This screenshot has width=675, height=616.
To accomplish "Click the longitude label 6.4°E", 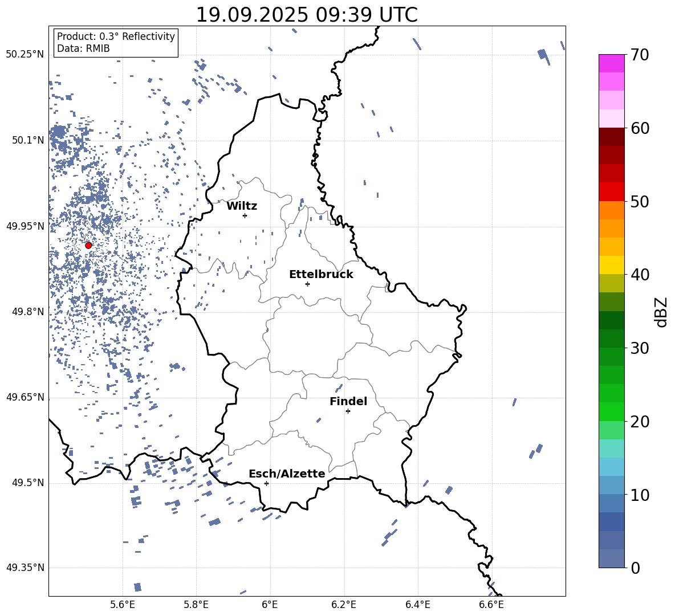I will tap(417, 605).
